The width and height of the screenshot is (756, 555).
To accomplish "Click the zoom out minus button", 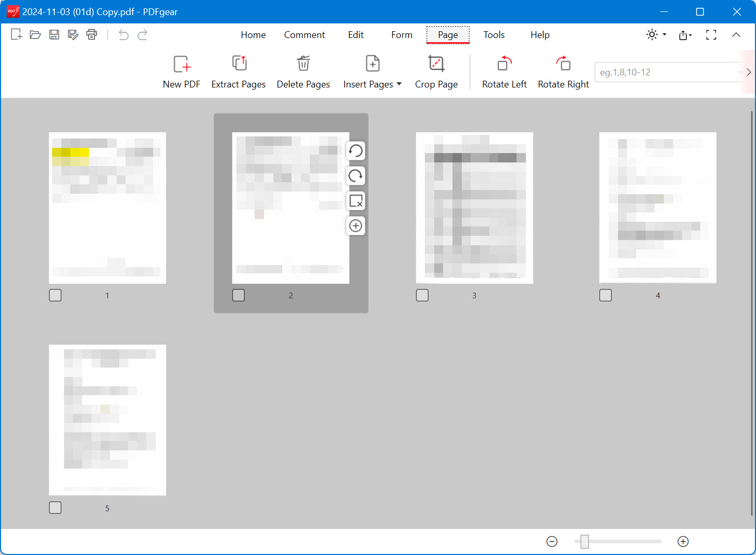I will (x=552, y=541).
